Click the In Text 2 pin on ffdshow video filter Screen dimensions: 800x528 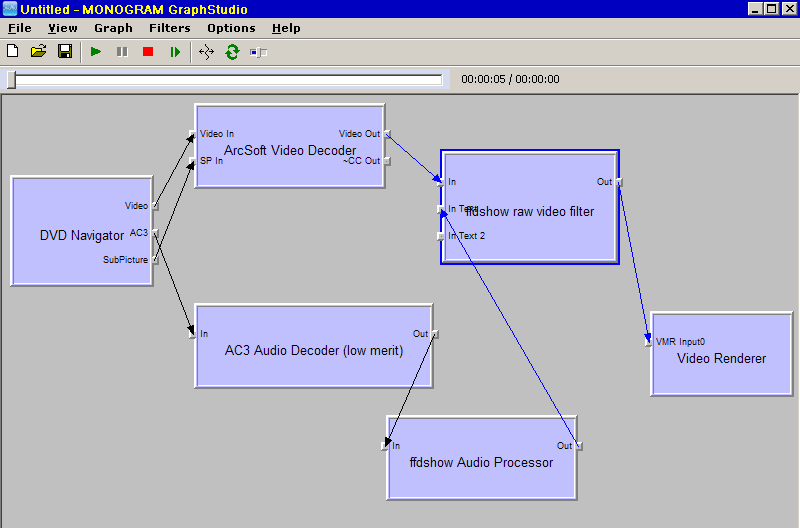(440, 236)
